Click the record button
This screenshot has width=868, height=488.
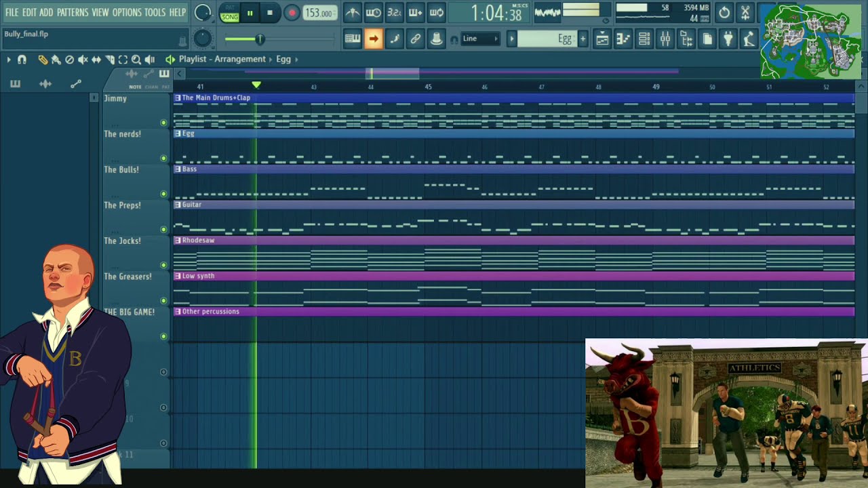[292, 13]
